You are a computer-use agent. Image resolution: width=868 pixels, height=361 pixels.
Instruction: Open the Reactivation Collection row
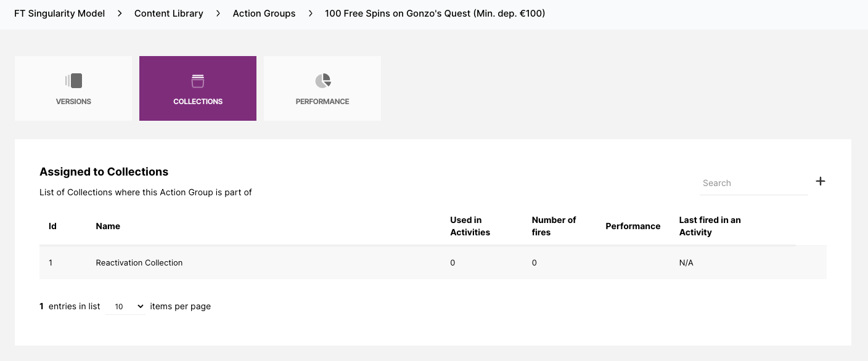pos(139,262)
